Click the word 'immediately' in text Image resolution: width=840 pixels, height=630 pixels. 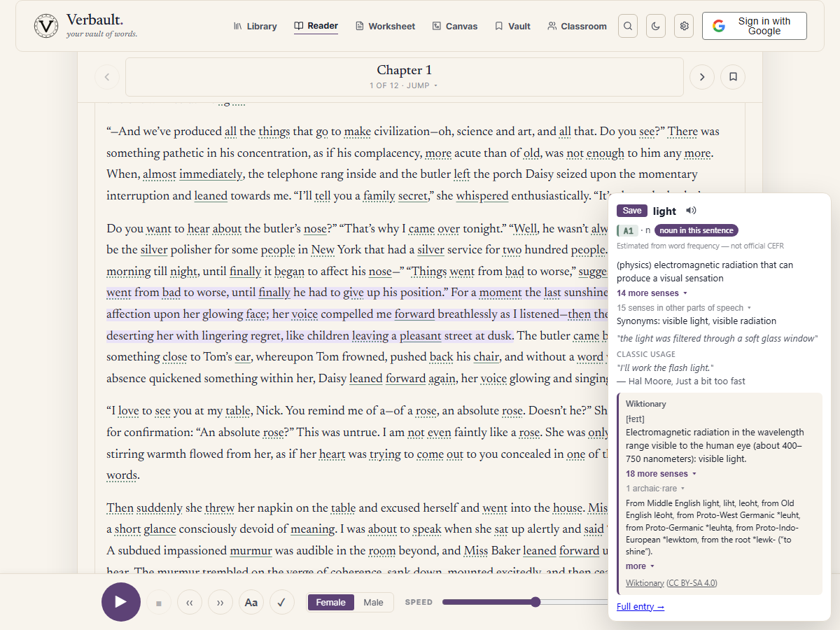coord(211,174)
